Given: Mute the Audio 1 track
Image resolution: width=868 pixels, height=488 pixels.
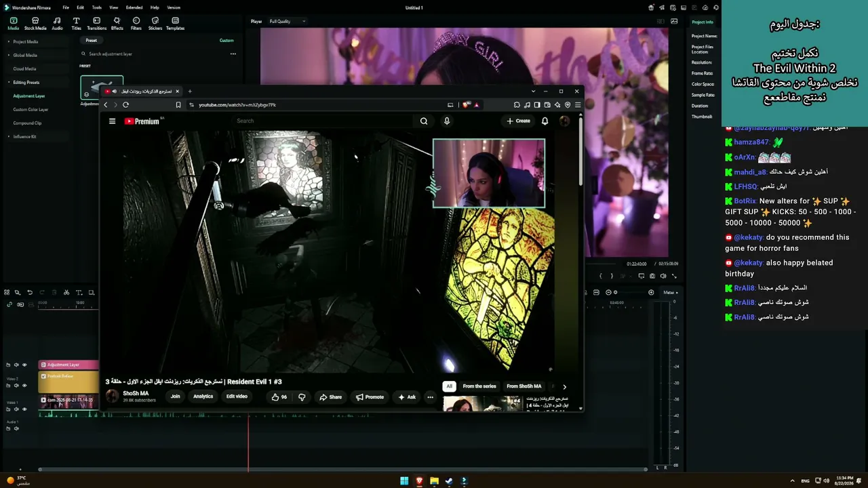Looking at the screenshot, I should click(x=16, y=428).
